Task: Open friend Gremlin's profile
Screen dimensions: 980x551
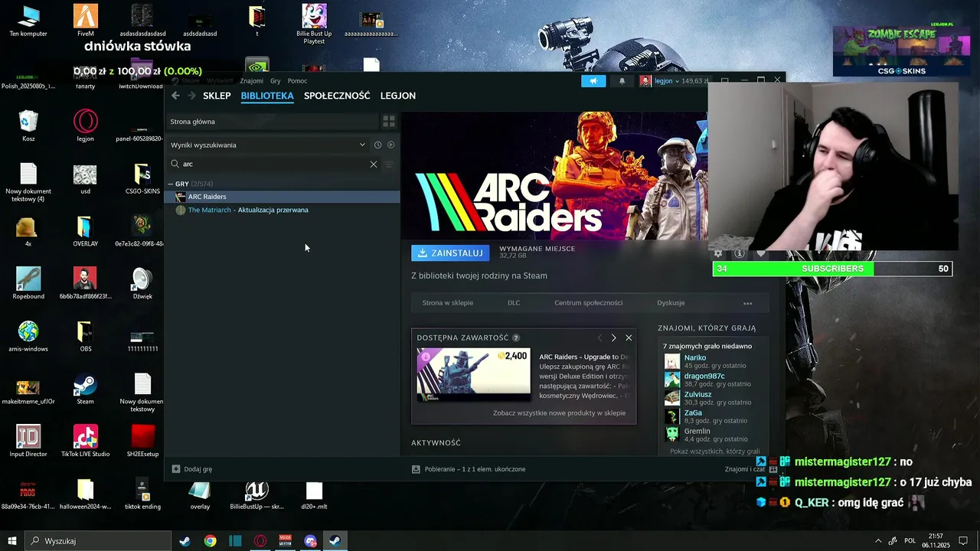Action: pyautogui.click(x=697, y=432)
